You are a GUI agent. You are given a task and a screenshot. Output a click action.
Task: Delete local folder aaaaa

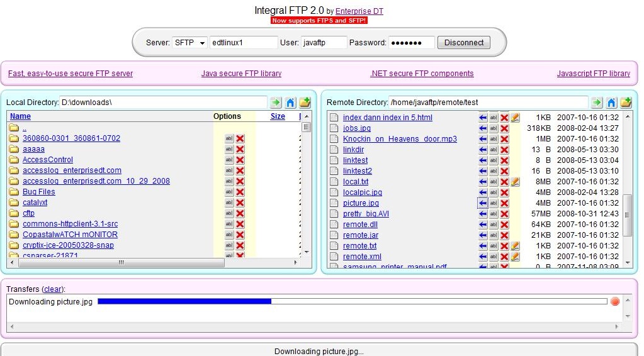pyautogui.click(x=240, y=149)
